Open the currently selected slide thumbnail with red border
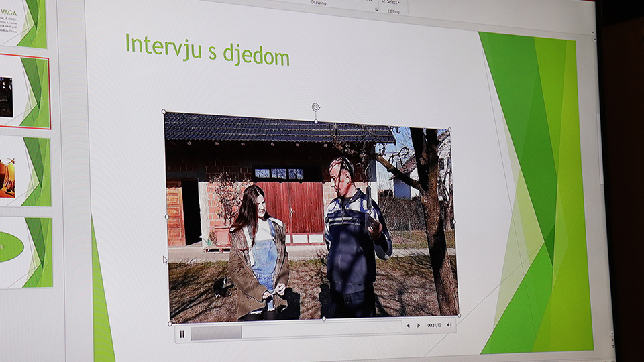 point(24,92)
